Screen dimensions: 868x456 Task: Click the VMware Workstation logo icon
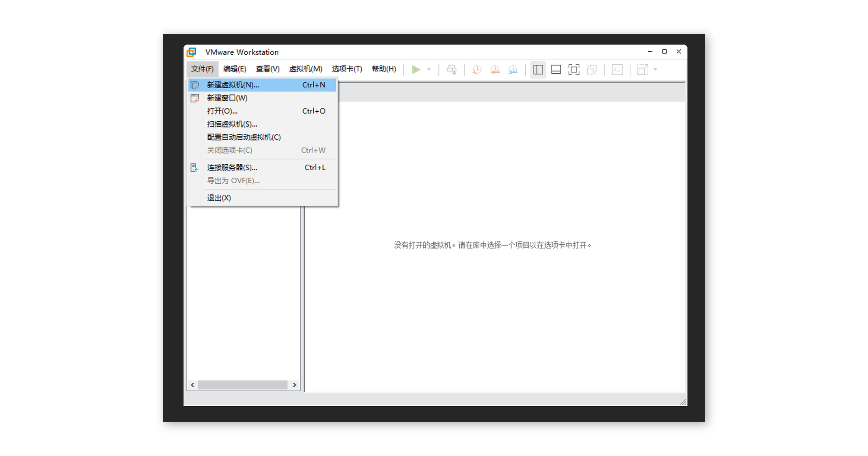191,52
